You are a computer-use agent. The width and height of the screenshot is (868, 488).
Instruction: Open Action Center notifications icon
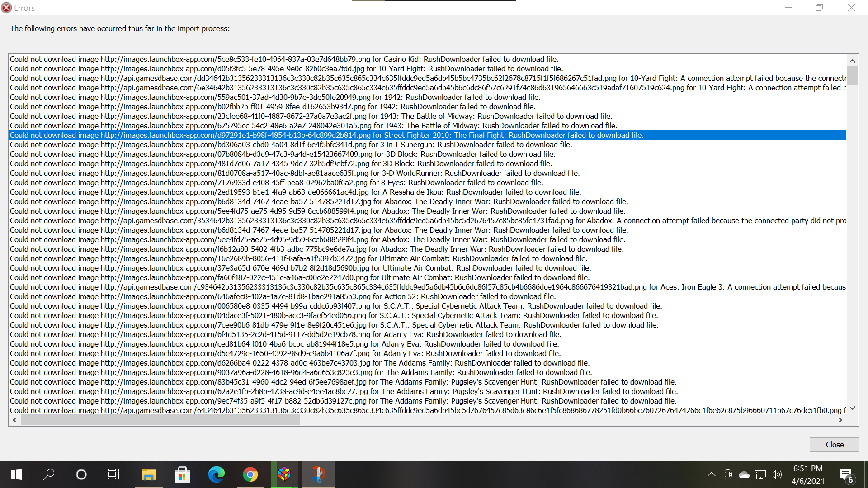846,475
